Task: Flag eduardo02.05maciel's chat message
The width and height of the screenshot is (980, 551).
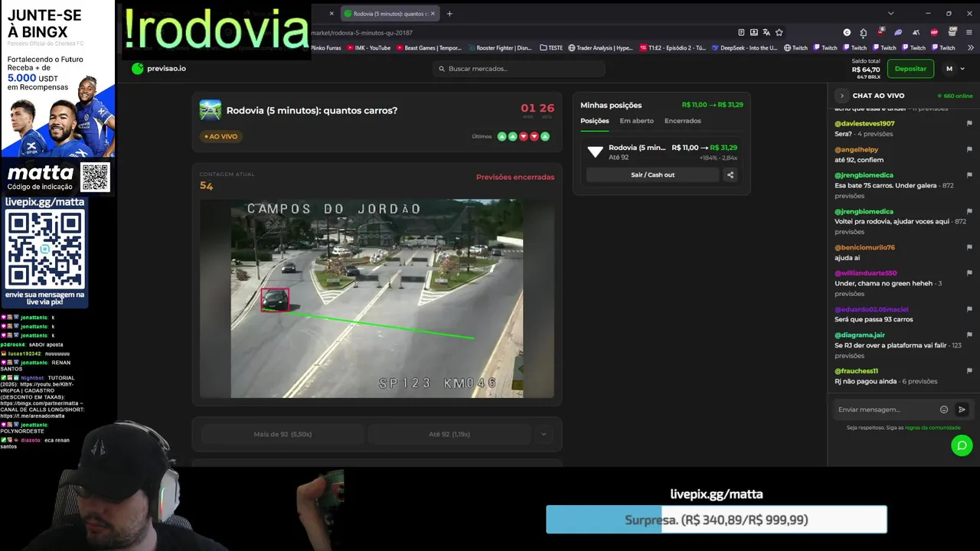Action: tap(969, 309)
